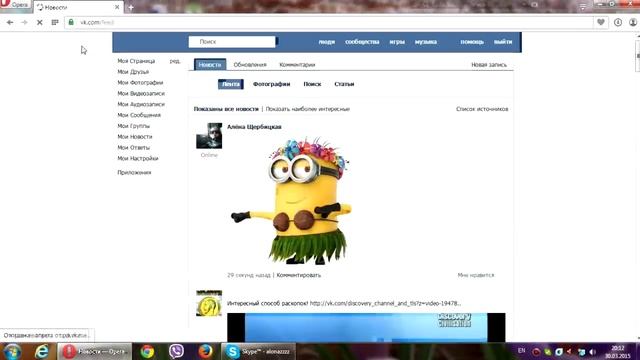Click EN language indicator in tray
This screenshot has height=360, width=640.
coord(521,351)
